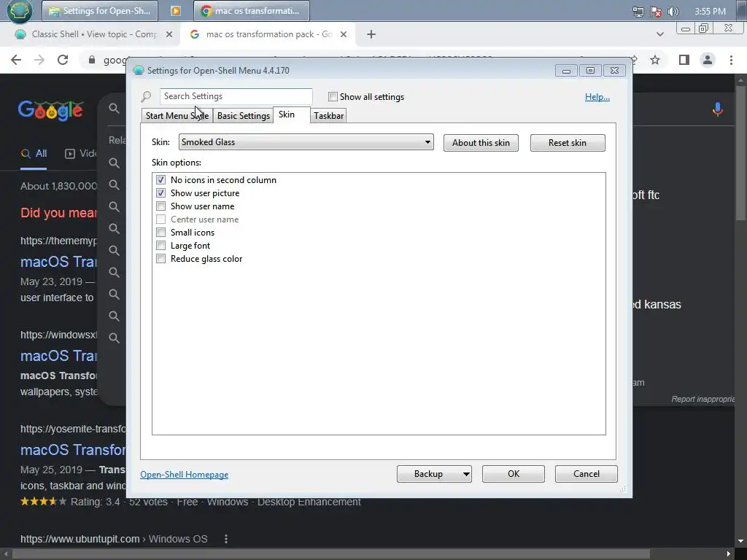Image resolution: width=747 pixels, height=560 pixels.
Task: Uncheck Show user picture
Action: tap(161, 192)
